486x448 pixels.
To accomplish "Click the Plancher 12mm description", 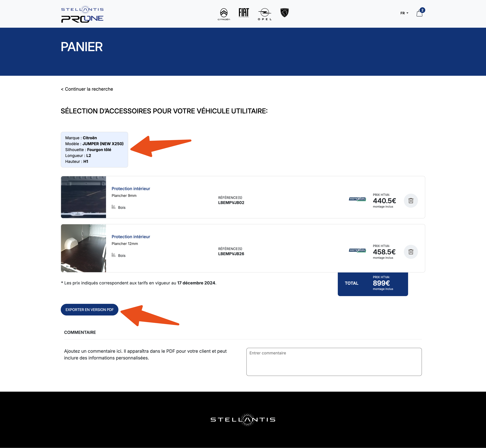I will click(125, 244).
